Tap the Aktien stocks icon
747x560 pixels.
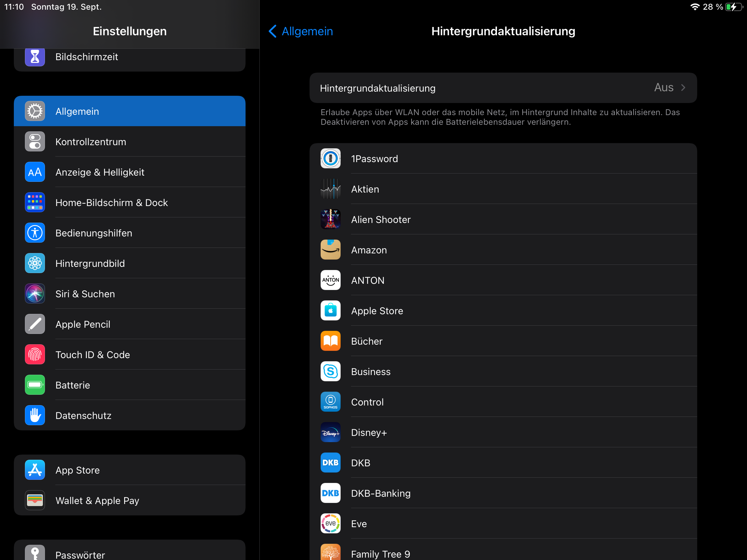point(330,189)
